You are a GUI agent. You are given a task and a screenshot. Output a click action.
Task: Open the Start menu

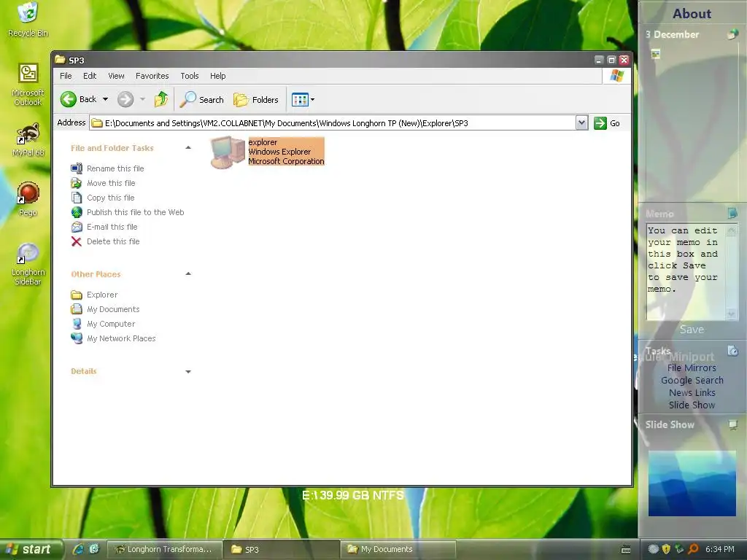tap(31, 549)
